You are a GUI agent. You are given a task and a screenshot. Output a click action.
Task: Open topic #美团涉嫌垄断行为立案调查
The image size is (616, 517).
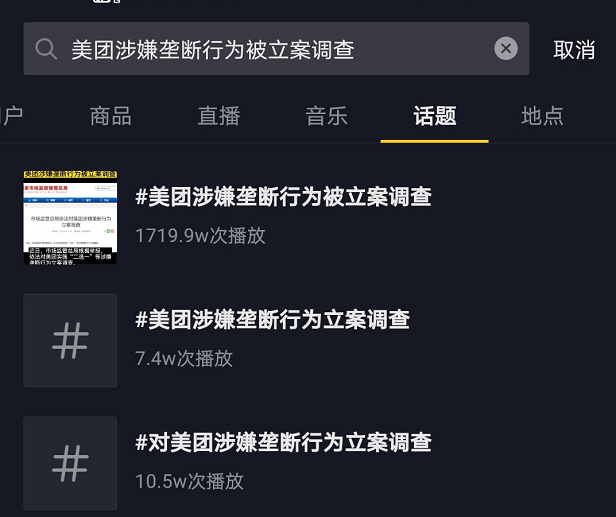tap(272, 319)
